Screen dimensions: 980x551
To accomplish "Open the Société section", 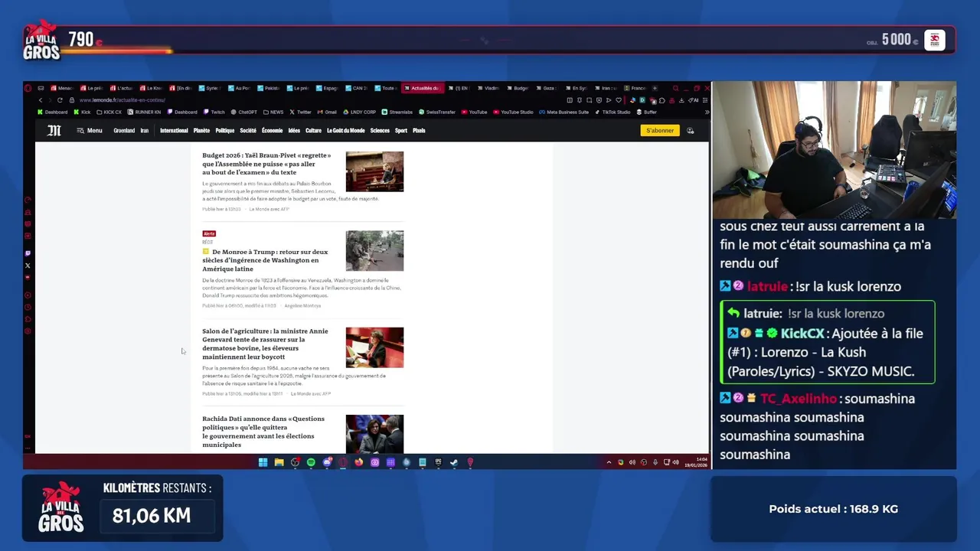I will (x=248, y=131).
